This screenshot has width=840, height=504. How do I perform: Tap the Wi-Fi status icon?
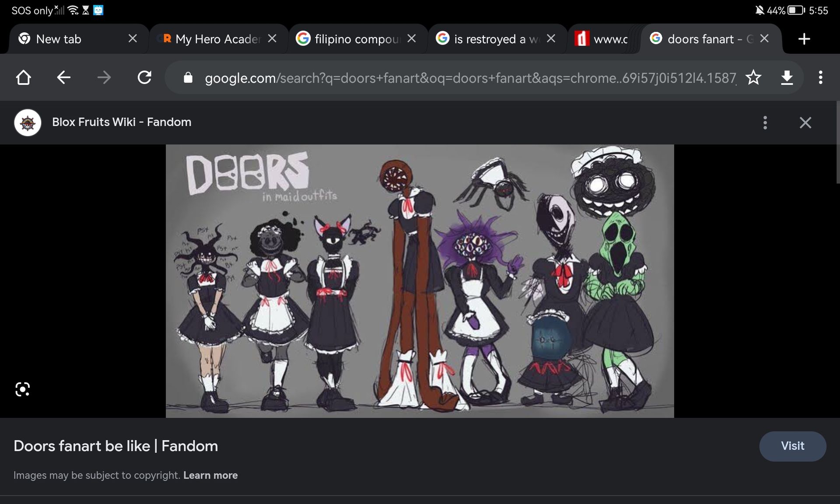click(73, 10)
